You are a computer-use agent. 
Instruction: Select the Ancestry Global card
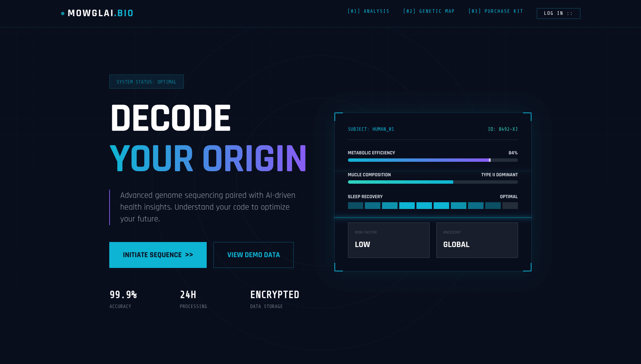point(477,240)
